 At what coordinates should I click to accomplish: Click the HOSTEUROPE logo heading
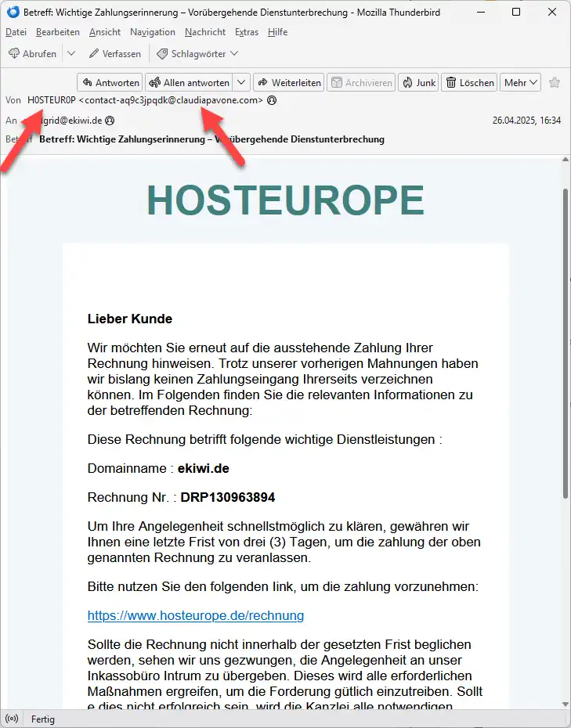[x=285, y=200]
